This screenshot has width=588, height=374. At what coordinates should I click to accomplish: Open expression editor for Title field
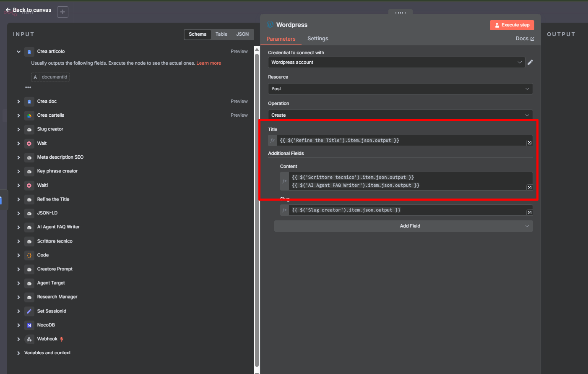pyautogui.click(x=530, y=143)
